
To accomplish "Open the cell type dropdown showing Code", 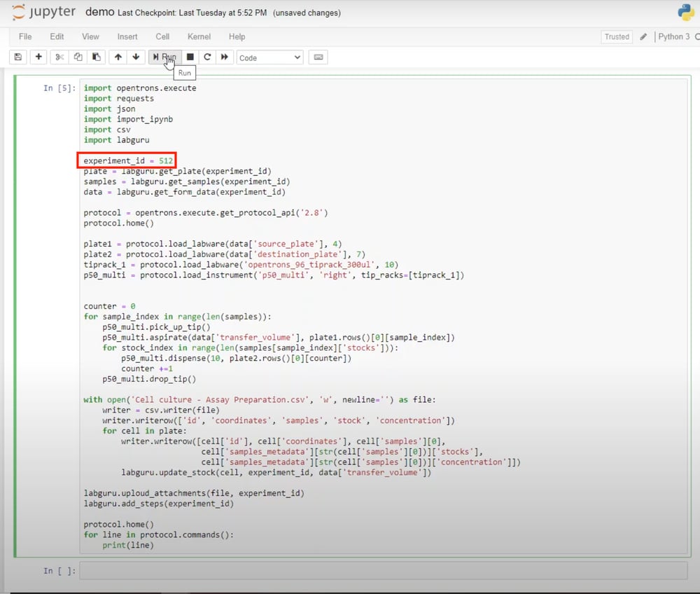I will pos(269,57).
